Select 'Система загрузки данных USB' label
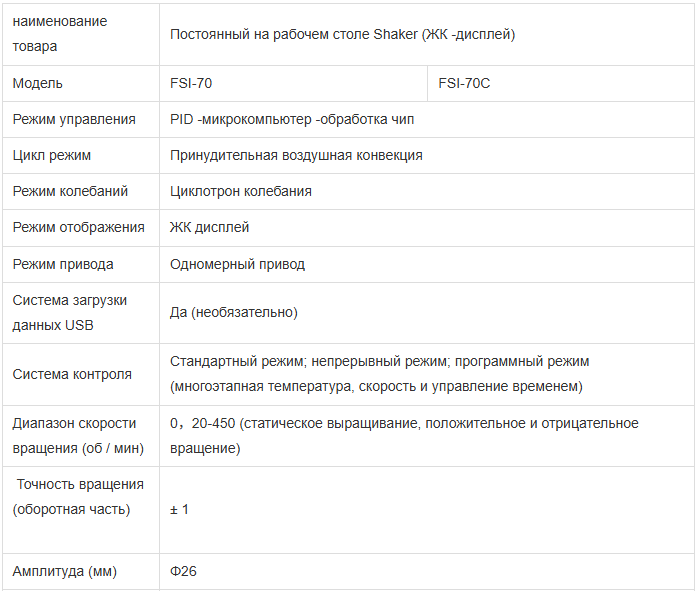The height and width of the screenshot is (591, 696). tap(70, 313)
